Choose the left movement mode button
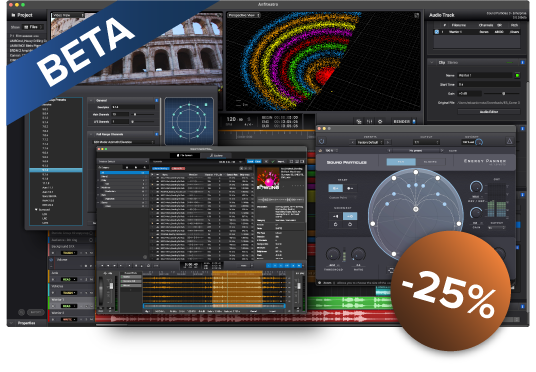This screenshot has height=372, width=536. click(x=335, y=216)
